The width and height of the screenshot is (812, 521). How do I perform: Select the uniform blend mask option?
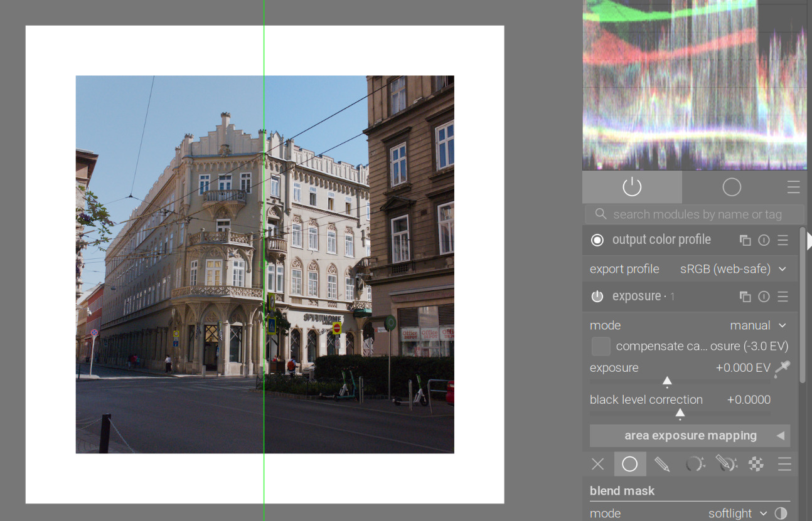coord(629,464)
